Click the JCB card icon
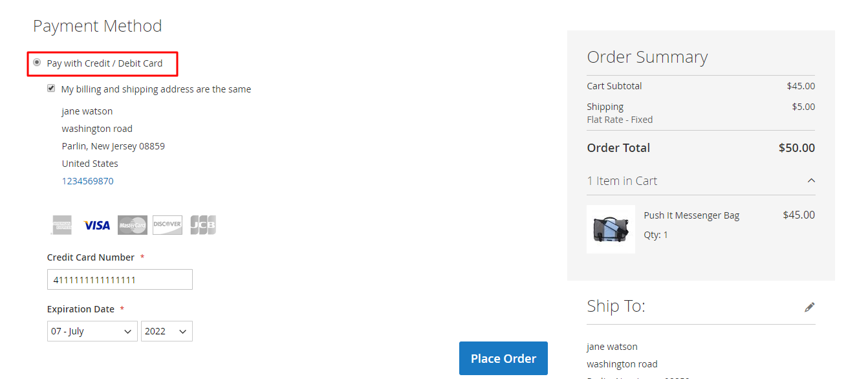Viewport: 868px width, 379px height. coord(203,225)
